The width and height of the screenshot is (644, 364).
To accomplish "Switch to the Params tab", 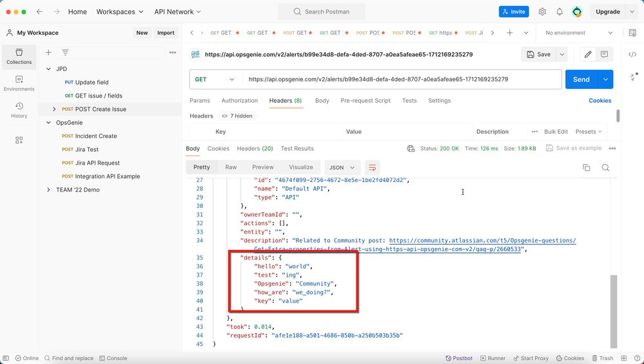I will point(200,100).
